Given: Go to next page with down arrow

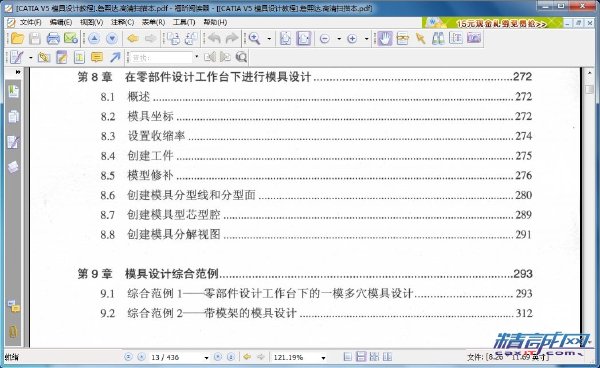Looking at the screenshot, I should (x=112, y=39).
